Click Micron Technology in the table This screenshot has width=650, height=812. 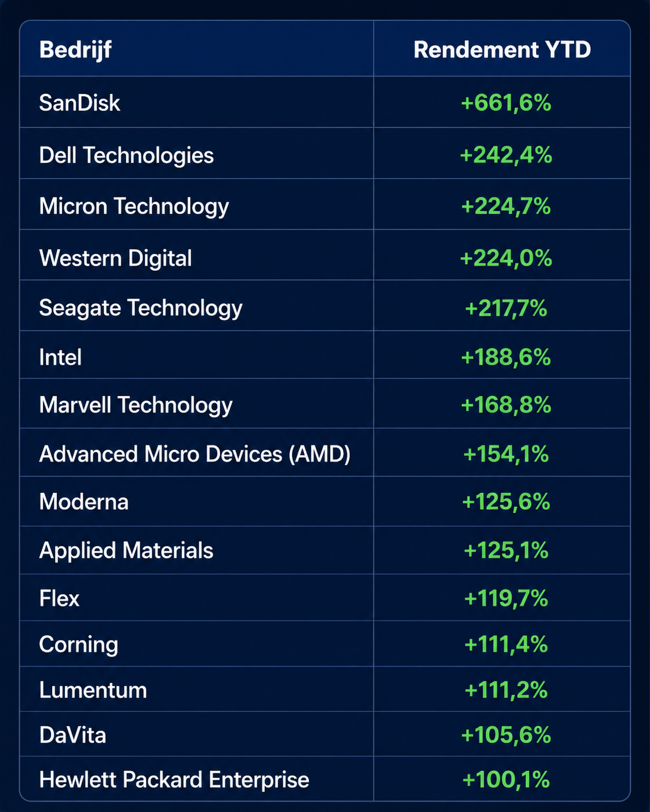pyautogui.click(x=134, y=207)
